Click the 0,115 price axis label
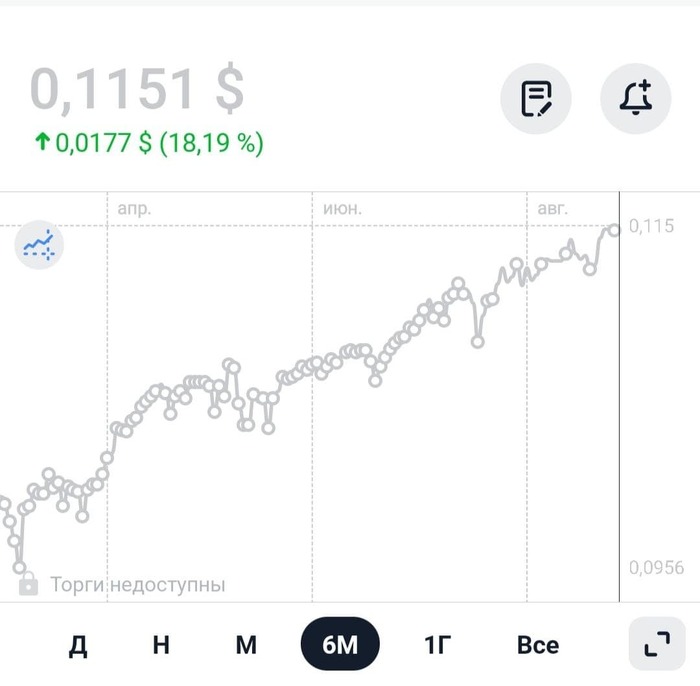700x686 pixels. [x=652, y=227]
